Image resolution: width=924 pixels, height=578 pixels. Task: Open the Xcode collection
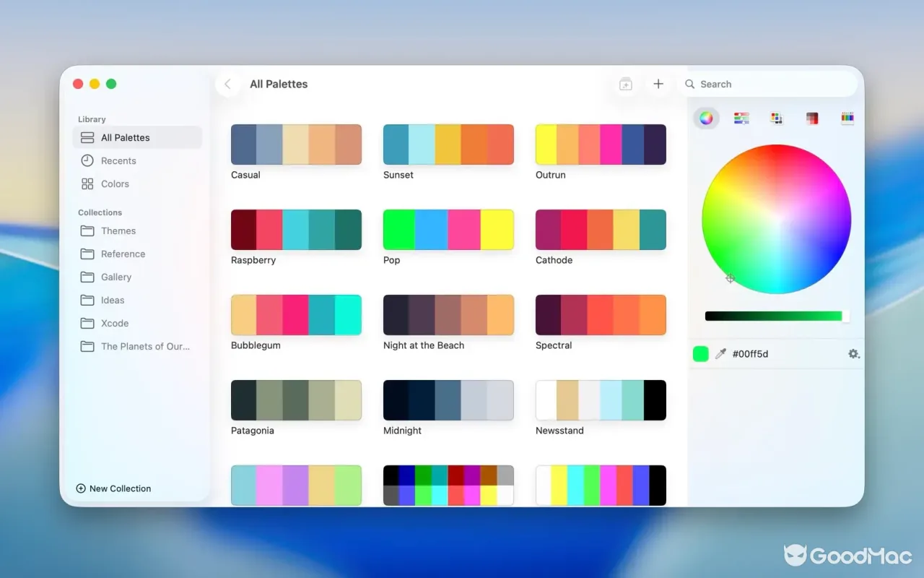tap(137, 323)
